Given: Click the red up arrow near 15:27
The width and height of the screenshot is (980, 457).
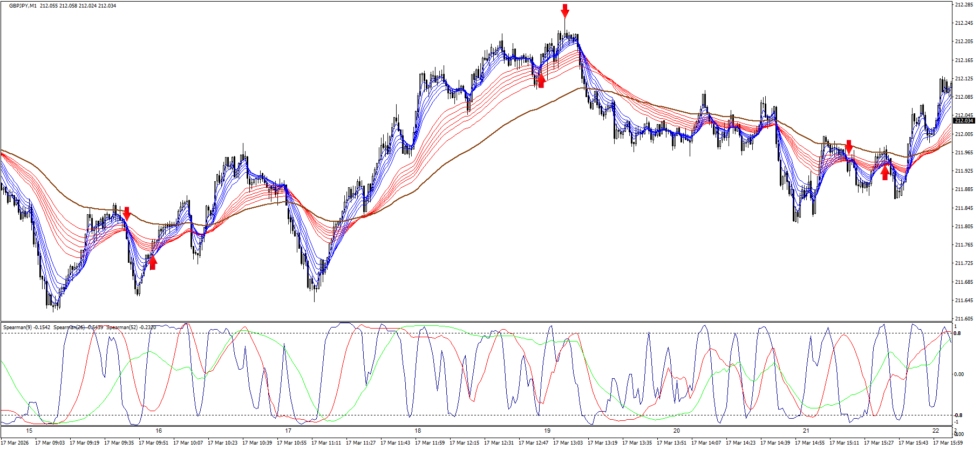Looking at the screenshot, I should point(884,173).
